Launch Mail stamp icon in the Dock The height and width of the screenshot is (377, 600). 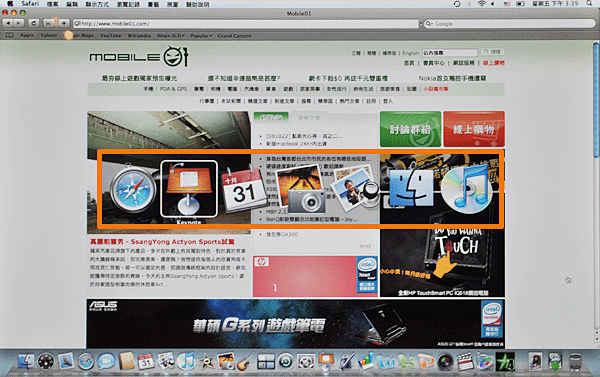pyautogui.click(x=66, y=361)
